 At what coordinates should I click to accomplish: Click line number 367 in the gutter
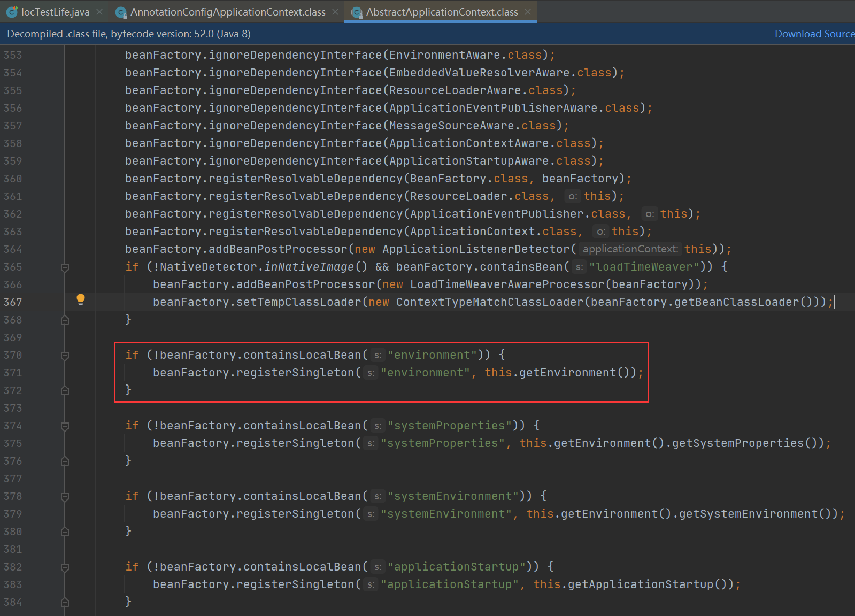[13, 302]
